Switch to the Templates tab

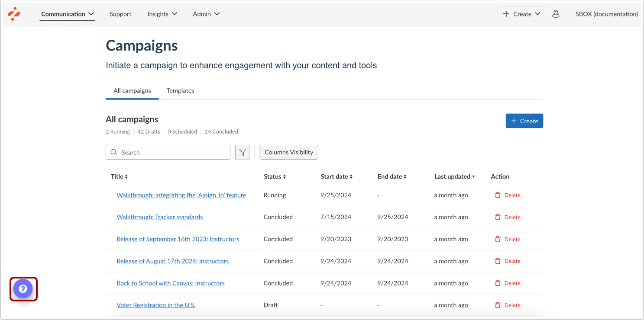pyautogui.click(x=180, y=91)
